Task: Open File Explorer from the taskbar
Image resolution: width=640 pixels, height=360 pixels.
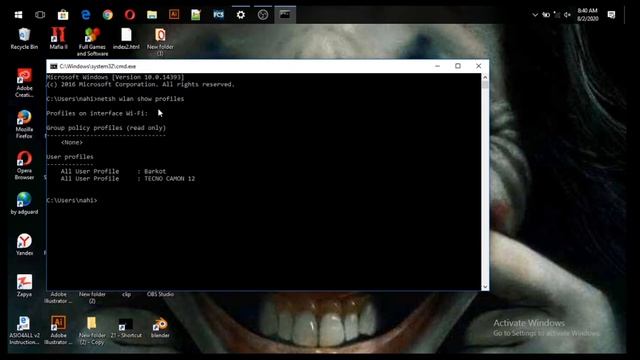Action: pyautogui.click(x=152, y=15)
